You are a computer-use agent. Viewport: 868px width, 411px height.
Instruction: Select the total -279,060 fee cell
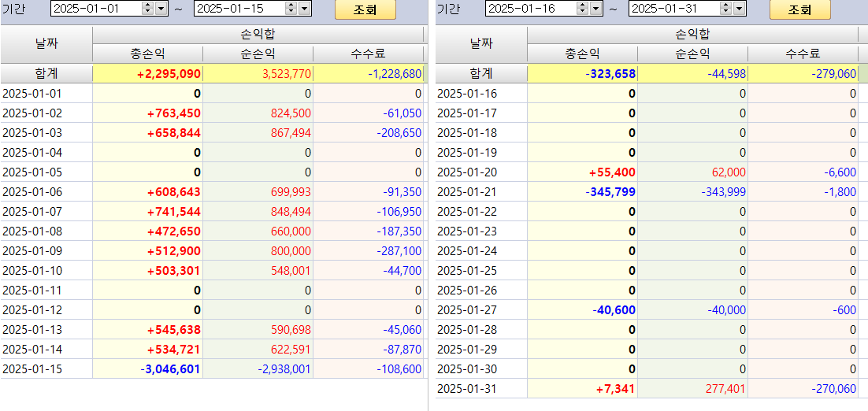pyautogui.click(x=803, y=73)
